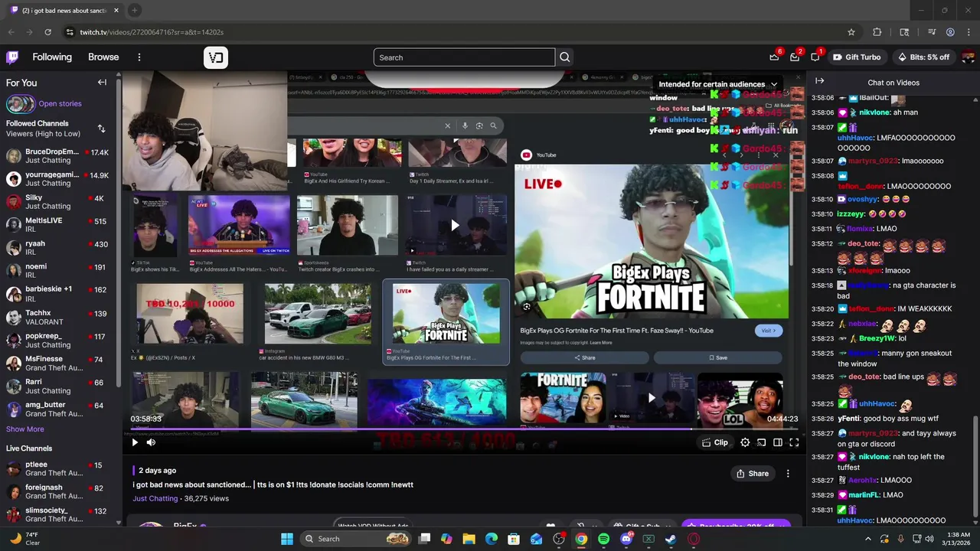Create a Clip of the video
The width and height of the screenshot is (980, 551).
click(715, 442)
